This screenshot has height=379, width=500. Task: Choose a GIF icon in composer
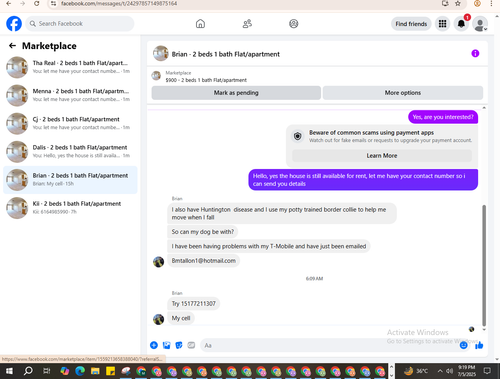[191, 345]
